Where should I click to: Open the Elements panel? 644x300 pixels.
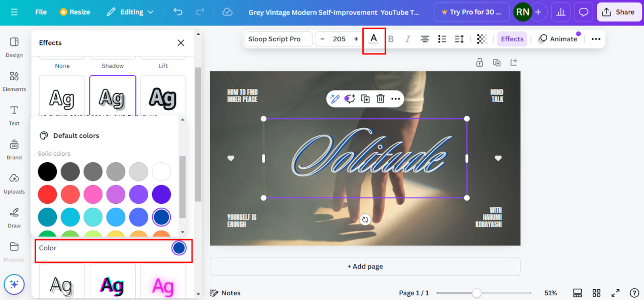coord(14,81)
